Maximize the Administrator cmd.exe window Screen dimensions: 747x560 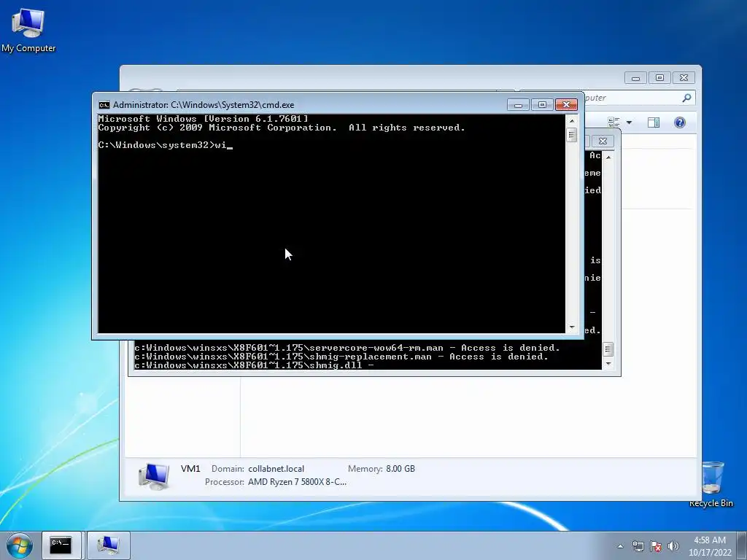[542, 105]
